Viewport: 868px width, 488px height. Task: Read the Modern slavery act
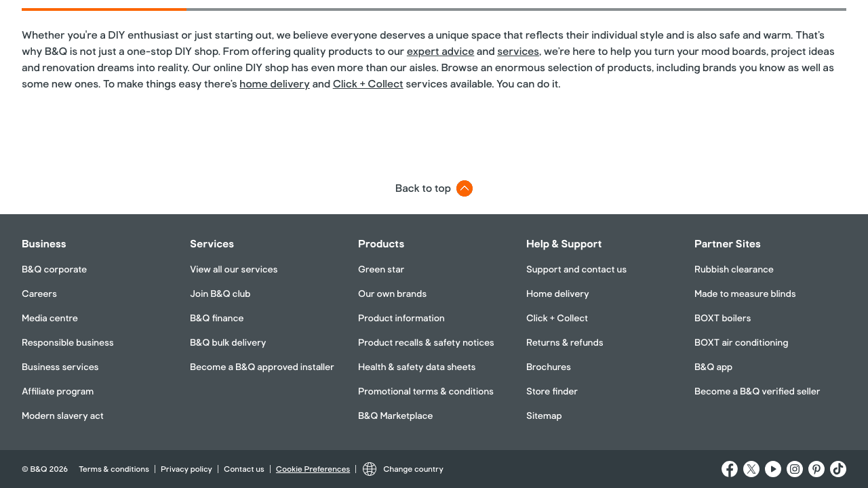pos(62,416)
